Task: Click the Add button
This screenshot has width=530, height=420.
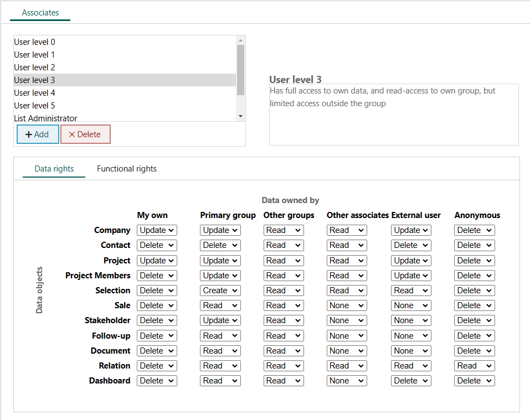Action: click(38, 134)
